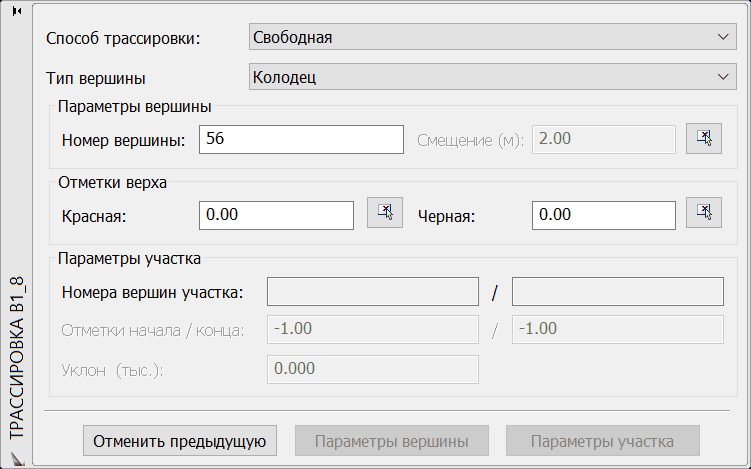Click the Уклон (тыс.) value field
Image resolution: width=751 pixels, height=469 pixels.
373,369
